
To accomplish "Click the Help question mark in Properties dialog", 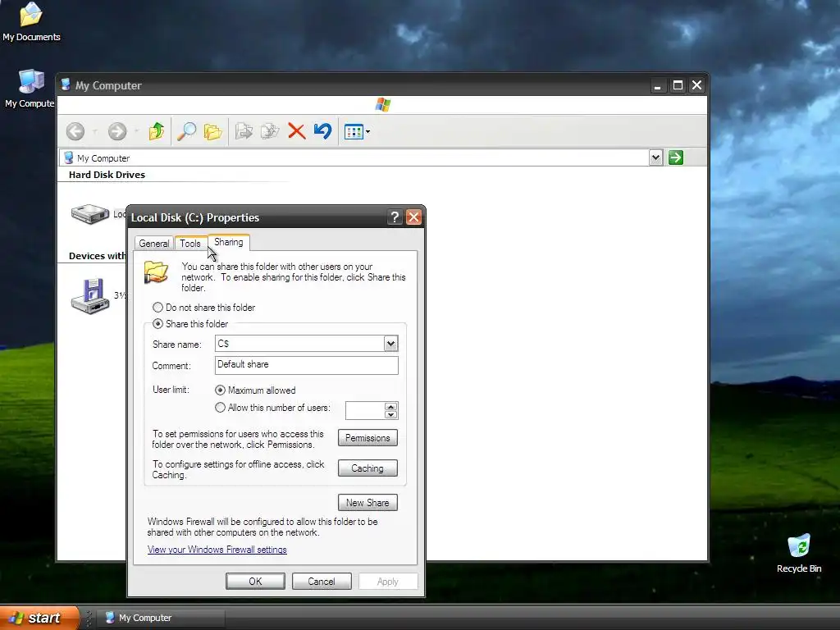I will coord(395,217).
